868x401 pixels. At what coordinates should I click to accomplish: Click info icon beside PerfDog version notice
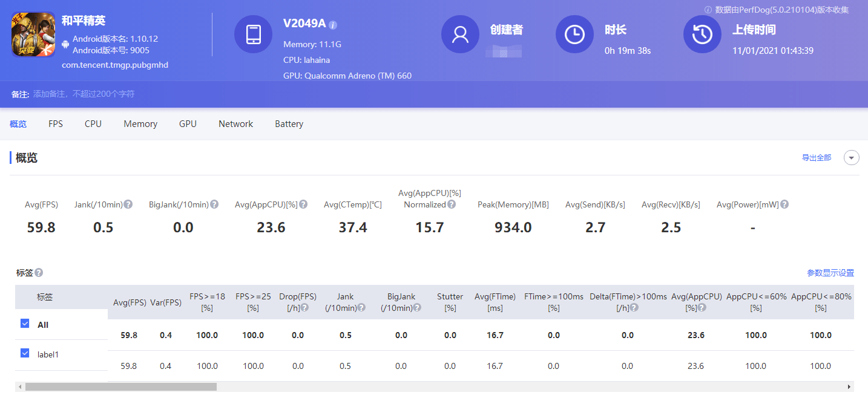coord(708,10)
